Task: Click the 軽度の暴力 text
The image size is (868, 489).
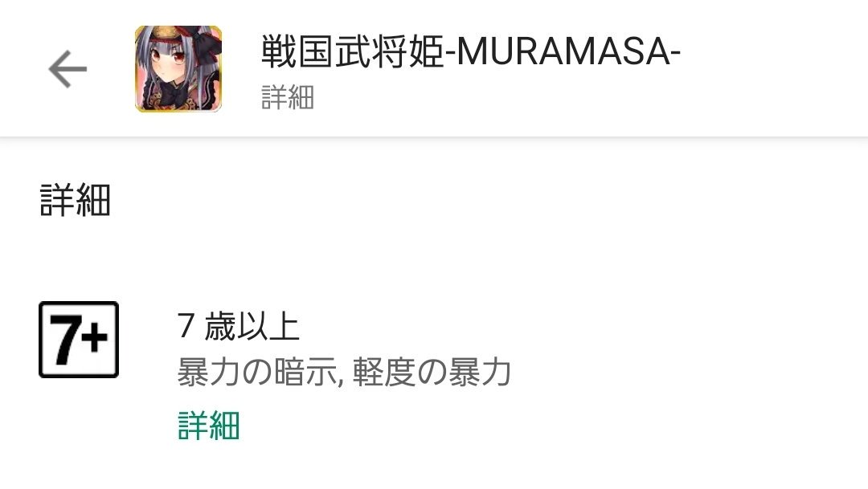Action: pos(432,371)
